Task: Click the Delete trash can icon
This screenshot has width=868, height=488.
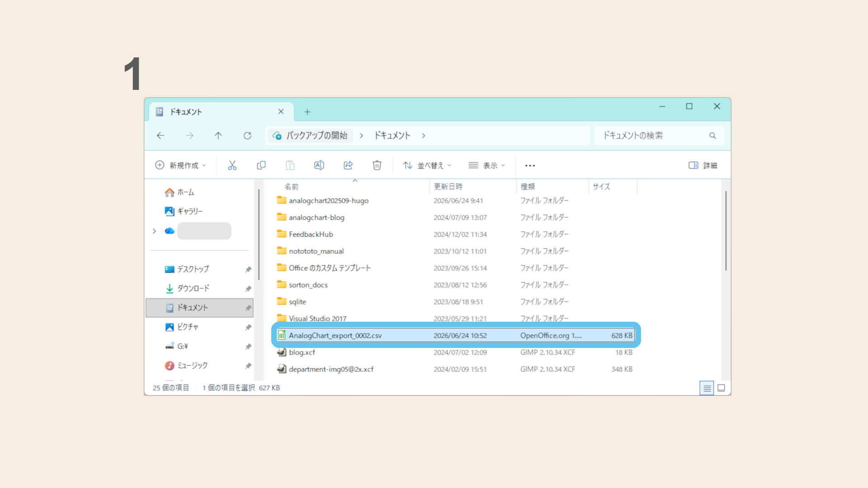Action: click(377, 165)
